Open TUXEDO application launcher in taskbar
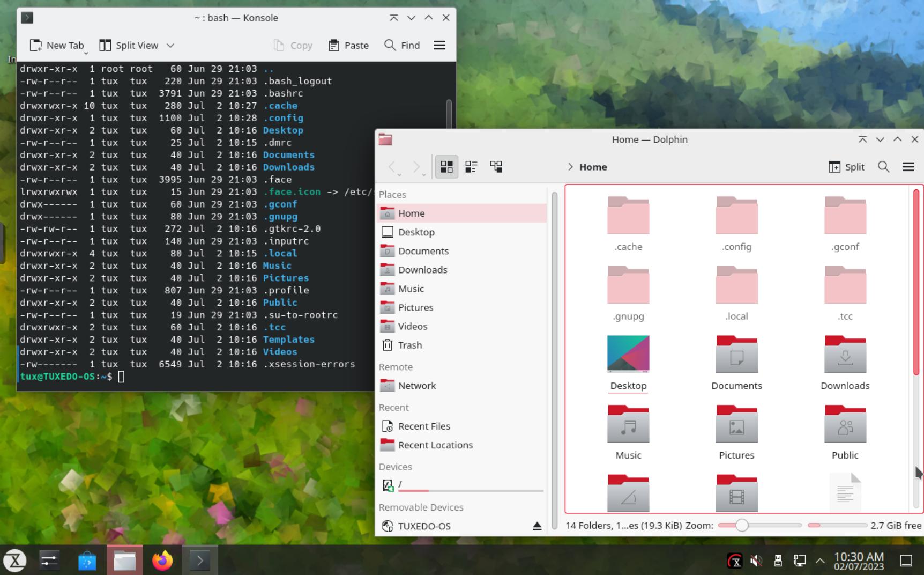The image size is (924, 575). coord(15,561)
